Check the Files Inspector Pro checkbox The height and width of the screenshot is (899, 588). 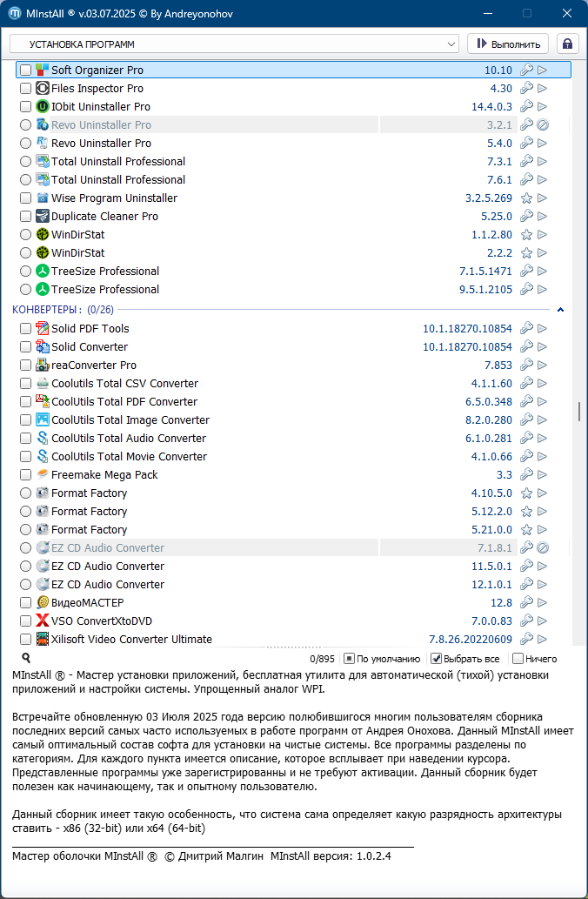tap(25, 88)
